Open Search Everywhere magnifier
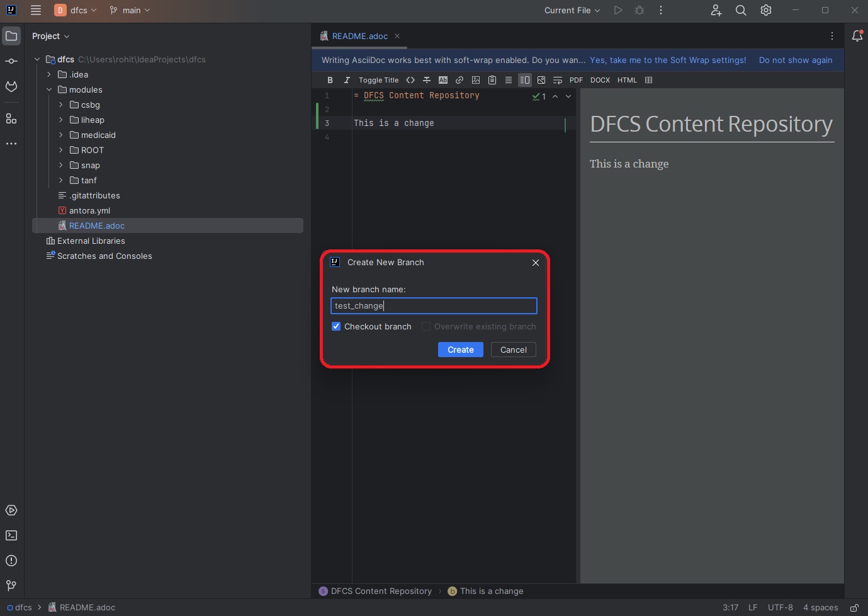868x616 pixels. [741, 10]
